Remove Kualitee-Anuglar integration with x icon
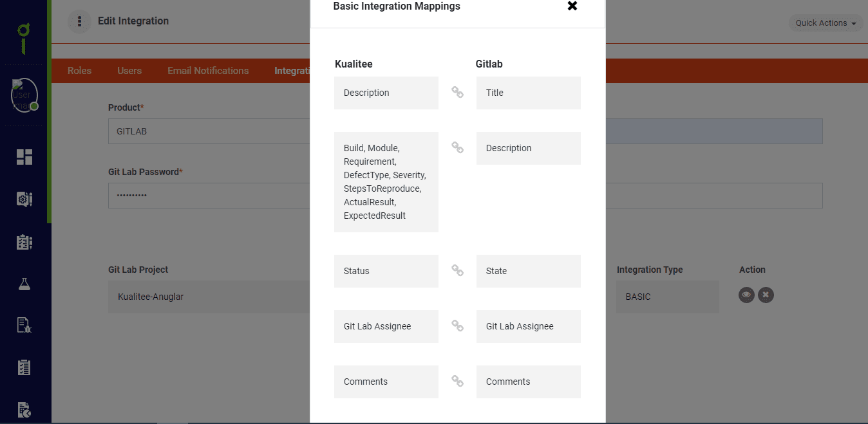 766,295
